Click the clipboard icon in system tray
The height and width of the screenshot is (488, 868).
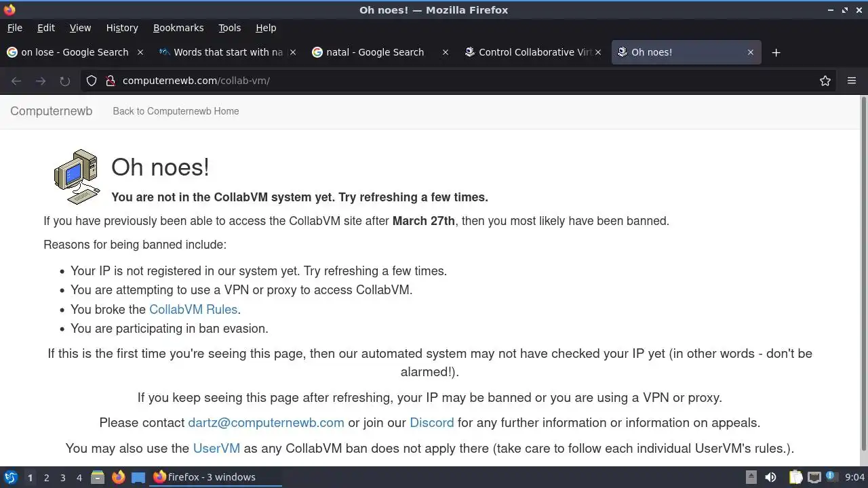(x=795, y=477)
